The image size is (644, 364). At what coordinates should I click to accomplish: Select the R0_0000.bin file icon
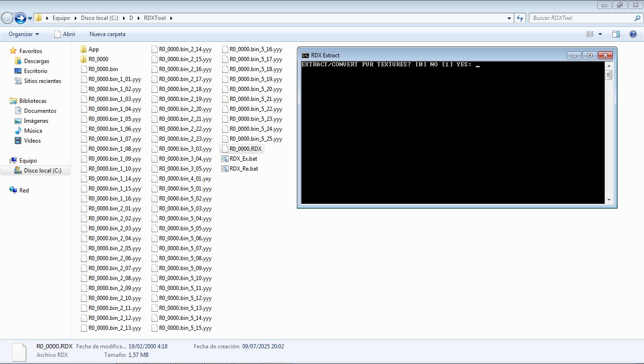point(84,69)
